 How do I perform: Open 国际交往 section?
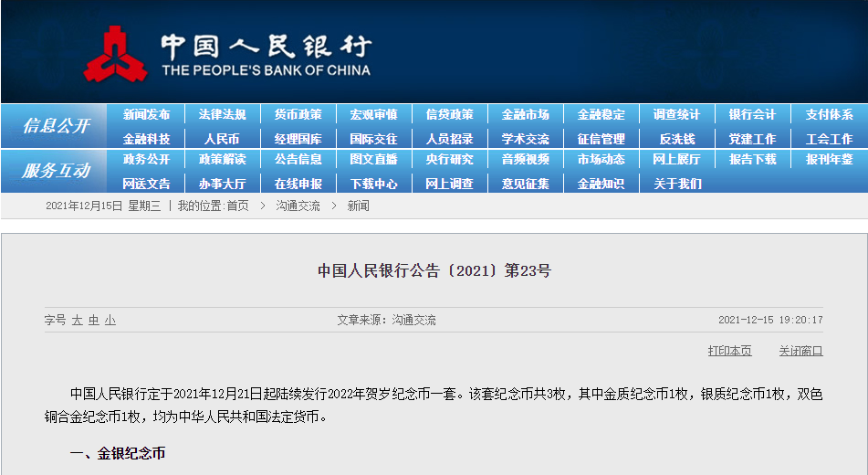click(373, 139)
